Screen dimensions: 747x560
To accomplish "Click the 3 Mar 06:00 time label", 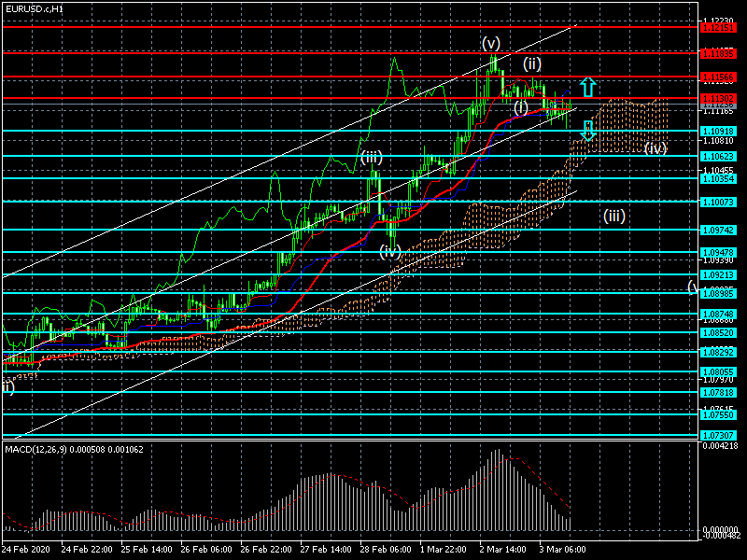I will [563, 549].
